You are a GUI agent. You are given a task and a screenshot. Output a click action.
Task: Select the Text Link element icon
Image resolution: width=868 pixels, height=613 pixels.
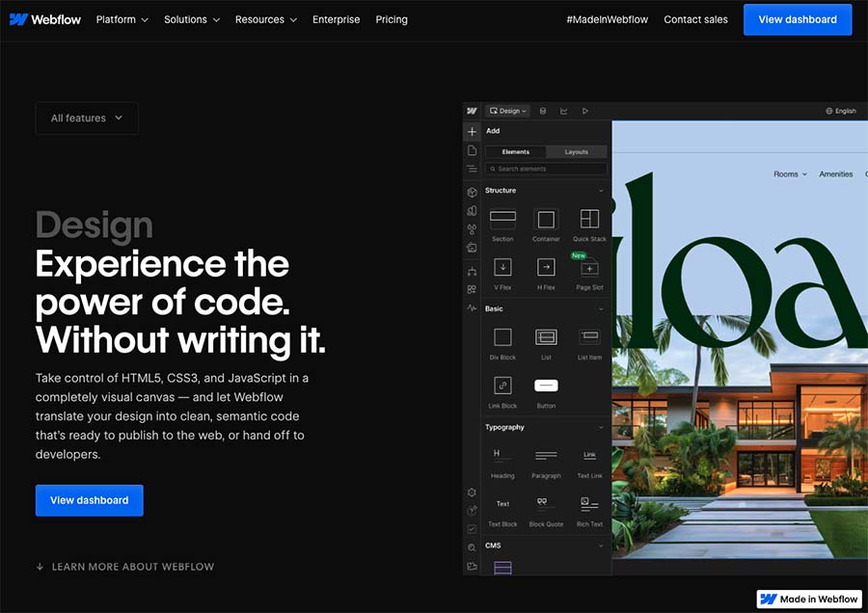pos(589,455)
